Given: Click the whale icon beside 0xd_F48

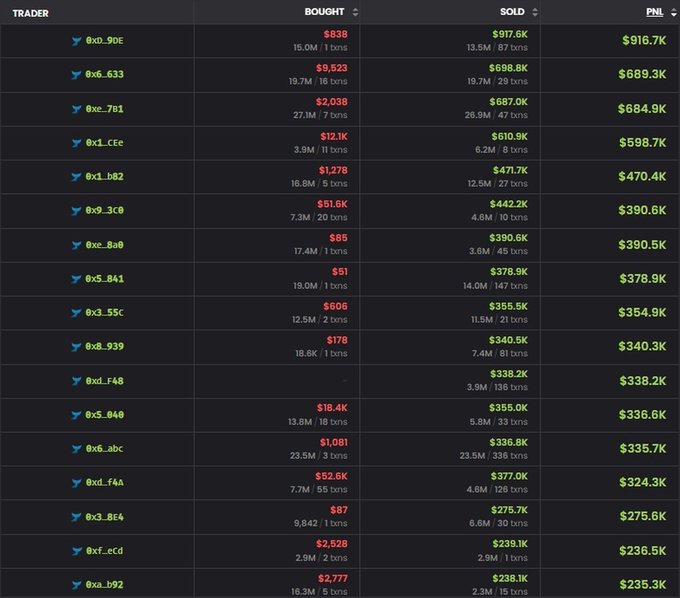Looking at the screenshot, I should point(76,381).
